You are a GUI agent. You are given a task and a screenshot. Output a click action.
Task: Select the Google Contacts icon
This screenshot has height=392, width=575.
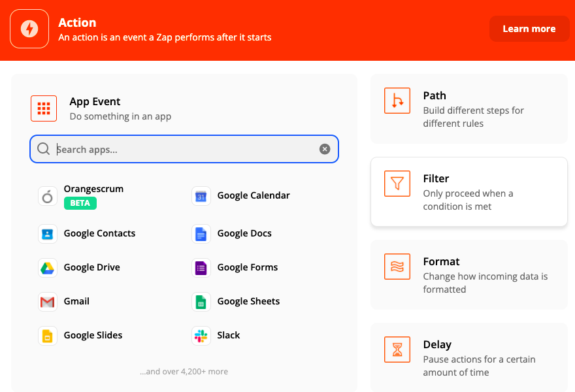click(x=47, y=234)
